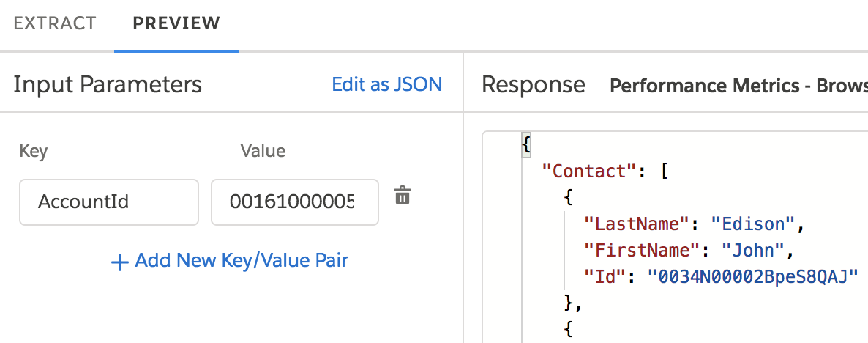Select the Id value 0034N00002BpeS8QAJ

tap(752, 277)
